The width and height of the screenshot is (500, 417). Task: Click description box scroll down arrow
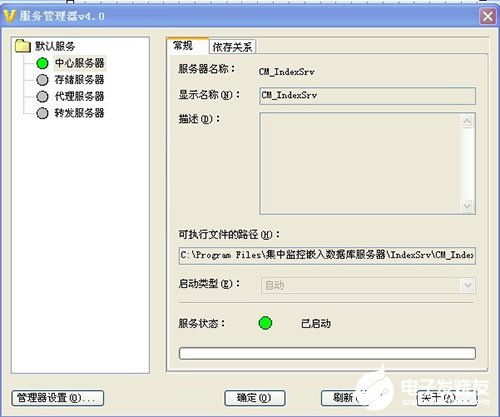point(467,206)
